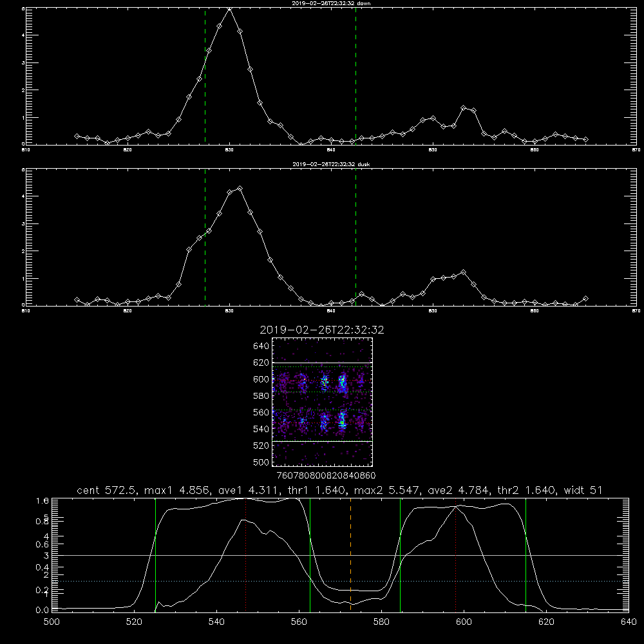The height and width of the screenshot is (644, 644).
Task: Click the bottom plot x-axis label '600'
Action: (x=464, y=622)
